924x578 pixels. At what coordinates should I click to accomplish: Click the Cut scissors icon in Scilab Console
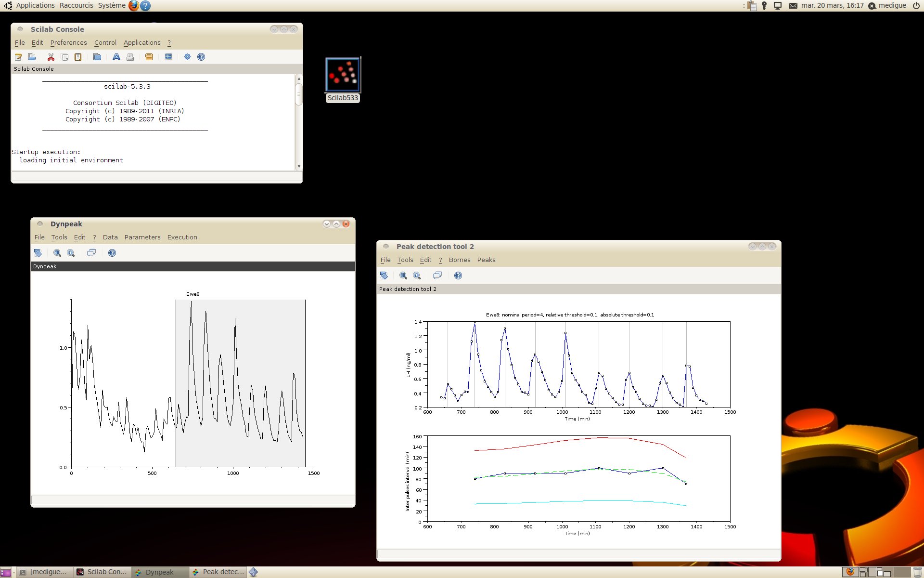(x=51, y=57)
